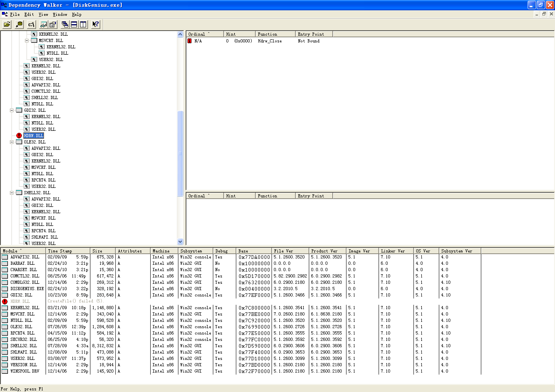Click SECUR32.DLL icon in module list

point(5,339)
